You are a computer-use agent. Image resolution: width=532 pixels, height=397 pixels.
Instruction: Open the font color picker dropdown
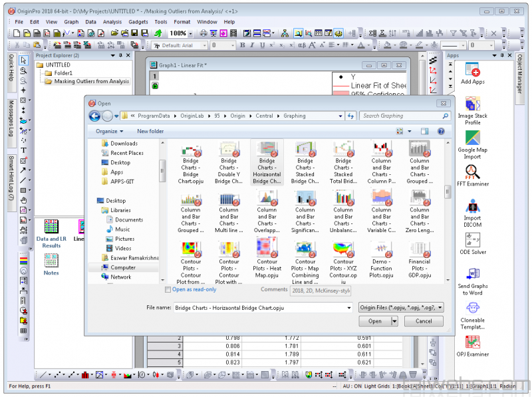368,45
